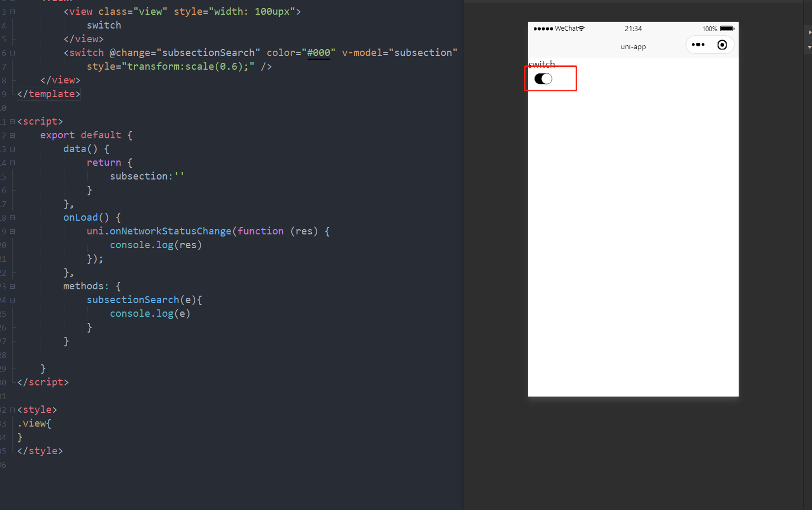This screenshot has width=812, height=510.
Task: Click the closing </style> tag
Action: (40, 451)
